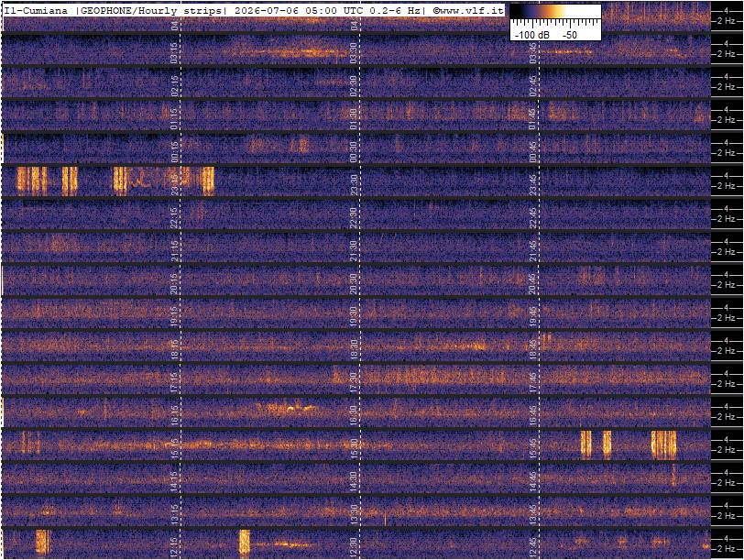Click the 2026-07-06 05:00 UTC timestamp
This screenshot has width=744, height=560.
tap(300, 10)
